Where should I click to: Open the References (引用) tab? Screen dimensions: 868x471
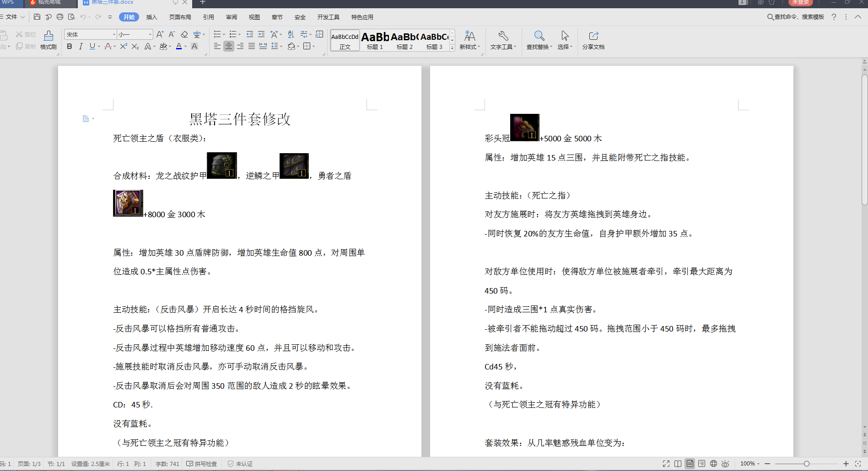[x=209, y=17]
